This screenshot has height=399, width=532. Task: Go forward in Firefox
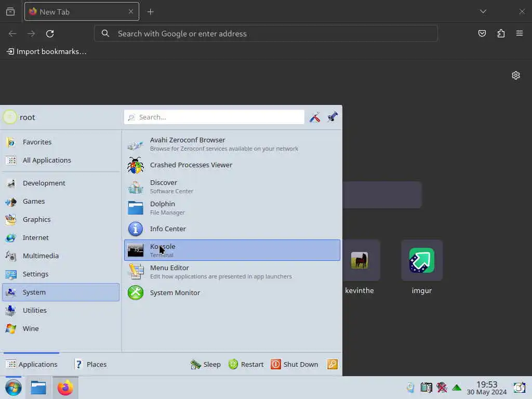pos(31,34)
